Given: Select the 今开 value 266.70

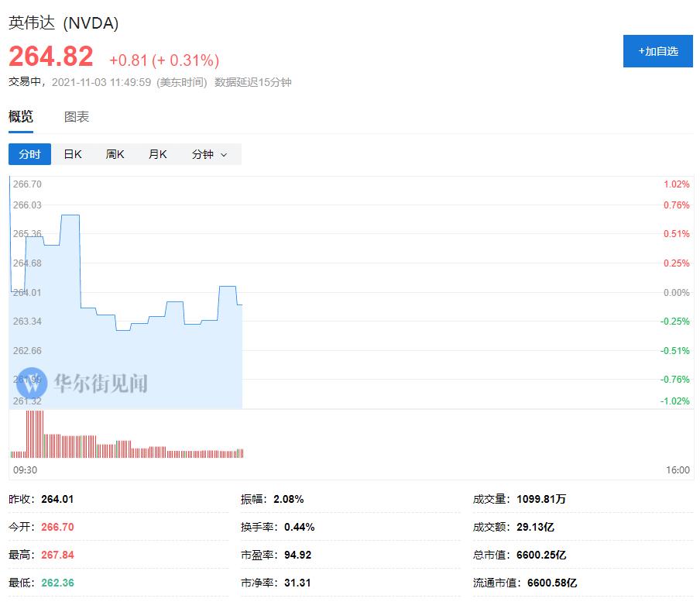Looking at the screenshot, I should point(57,527).
